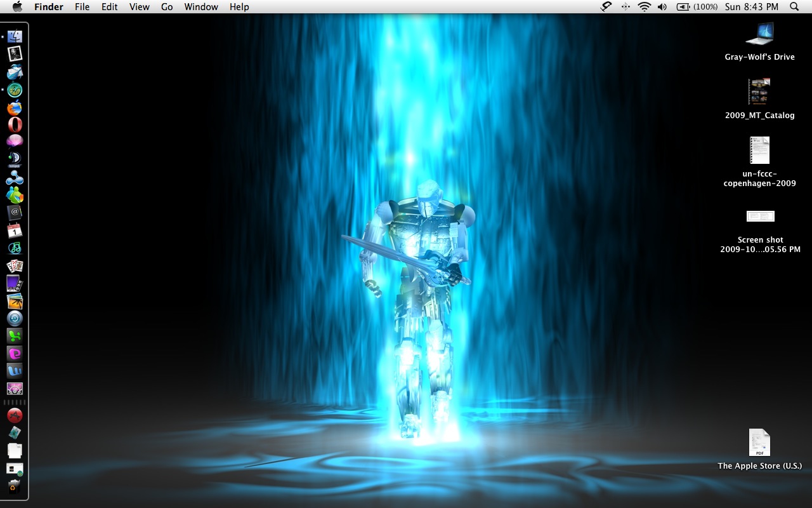812x508 pixels.
Task: Click the clamp-shaped menu bar status icon
Action: (606, 7)
